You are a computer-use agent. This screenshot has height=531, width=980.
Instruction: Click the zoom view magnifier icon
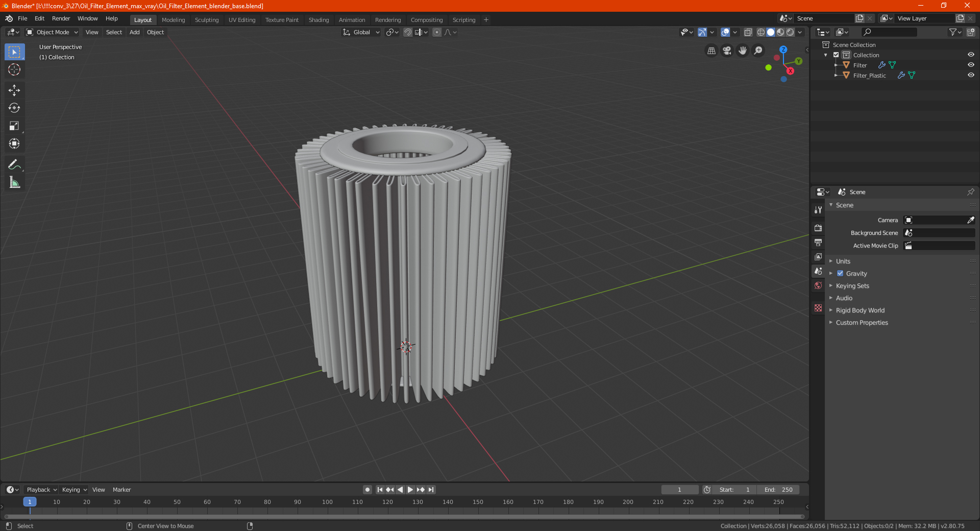point(758,51)
